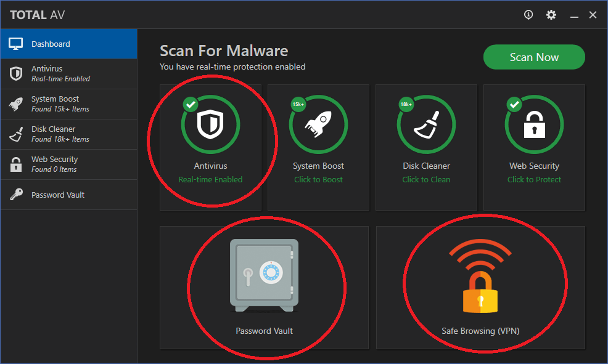Click the alert info icon in title bar

coord(528,15)
